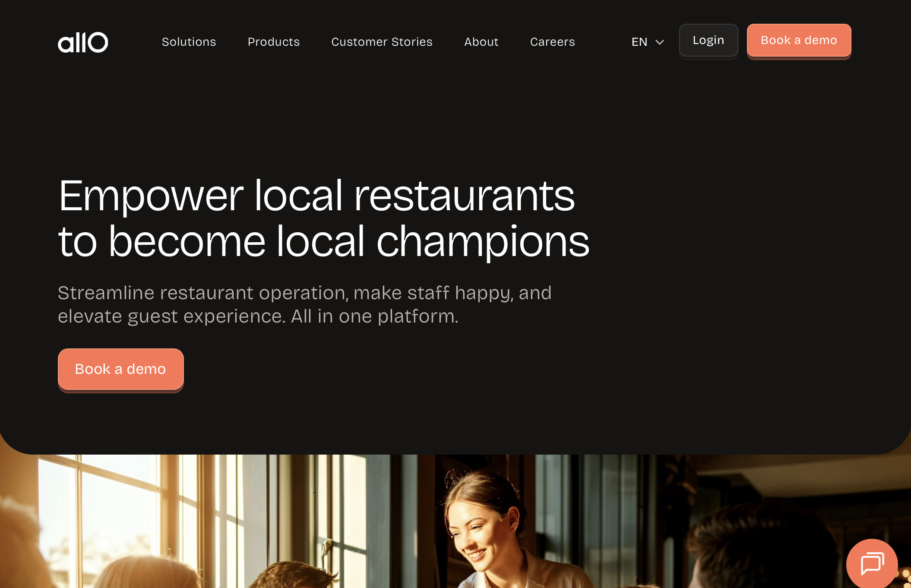Click the 'All in one platform' sentence
Viewport: 911px width, 588px height.
tap(375, 316)
